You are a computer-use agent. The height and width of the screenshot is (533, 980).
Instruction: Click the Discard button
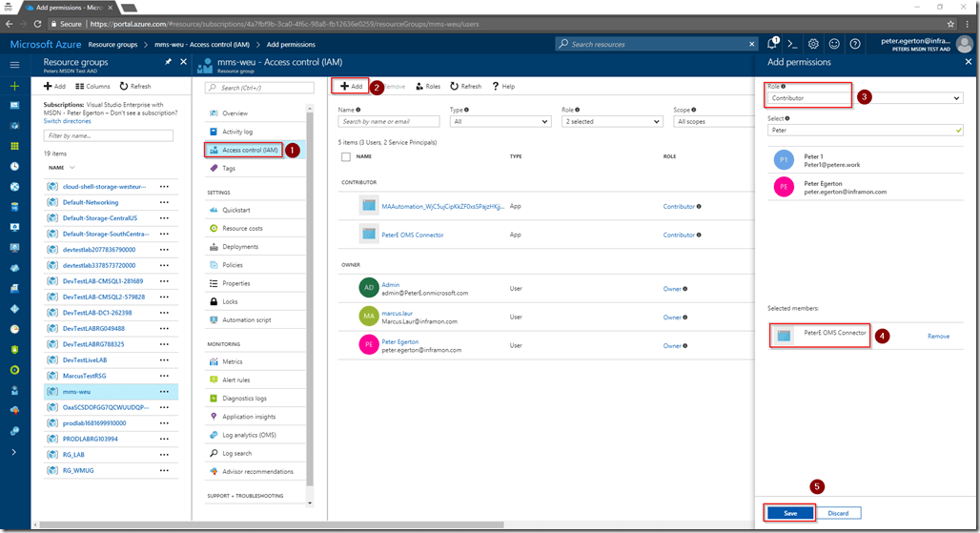click(839, 513)
